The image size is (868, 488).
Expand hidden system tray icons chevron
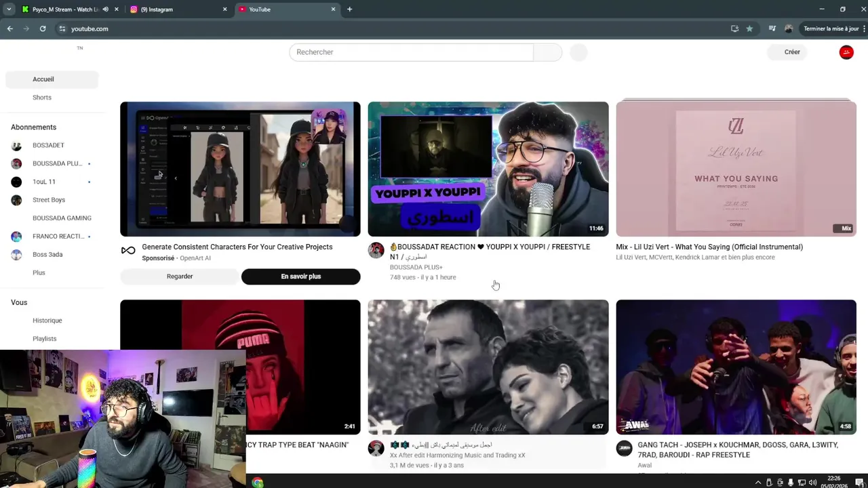(758, 483)
